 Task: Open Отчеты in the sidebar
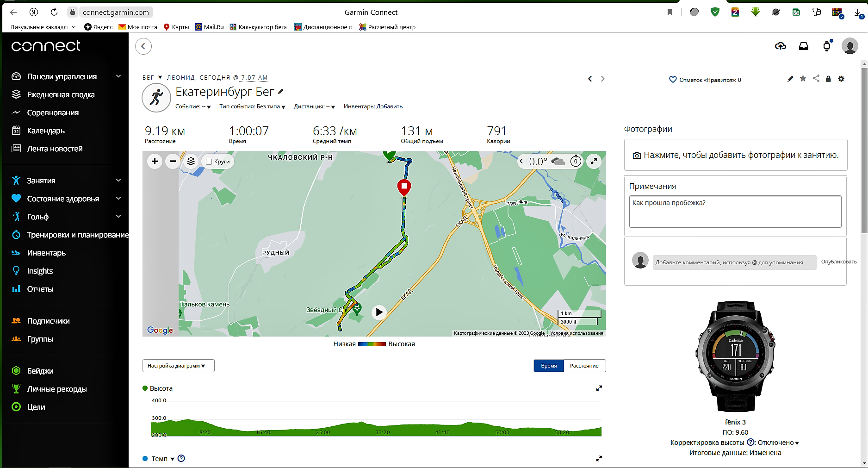click(40, 289)
